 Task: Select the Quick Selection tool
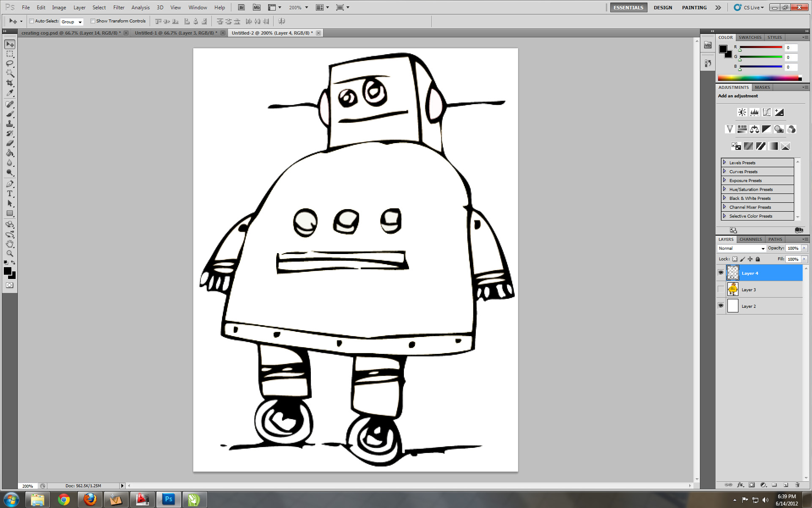(10, 73)
